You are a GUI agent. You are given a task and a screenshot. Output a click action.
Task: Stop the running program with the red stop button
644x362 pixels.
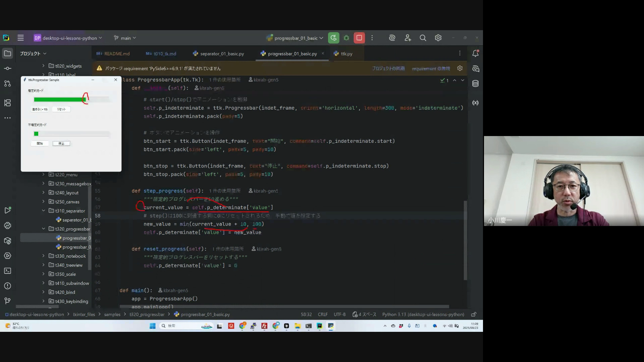(359, 38)
